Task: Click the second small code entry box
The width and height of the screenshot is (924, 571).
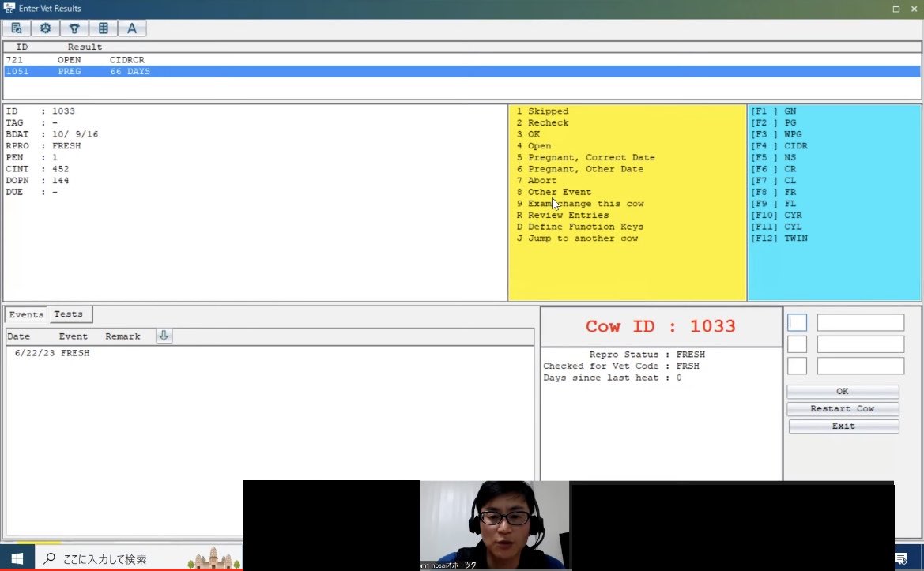Action: 798,344
